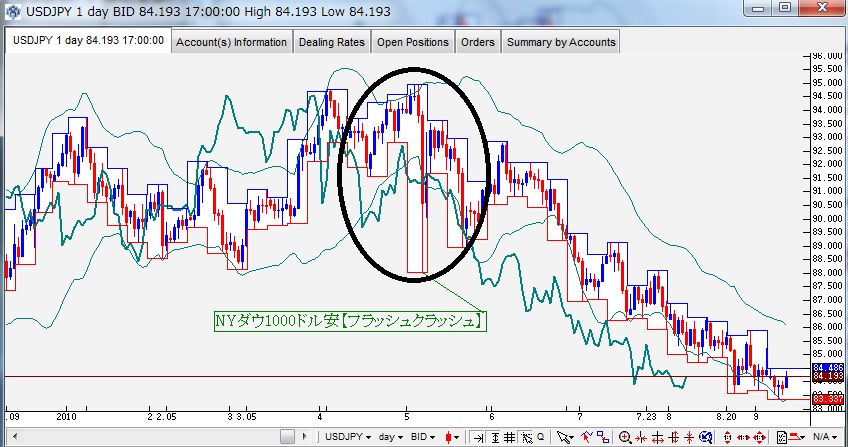
Task: Toggle shift chart to end arrow button
Action: point(479,437)
